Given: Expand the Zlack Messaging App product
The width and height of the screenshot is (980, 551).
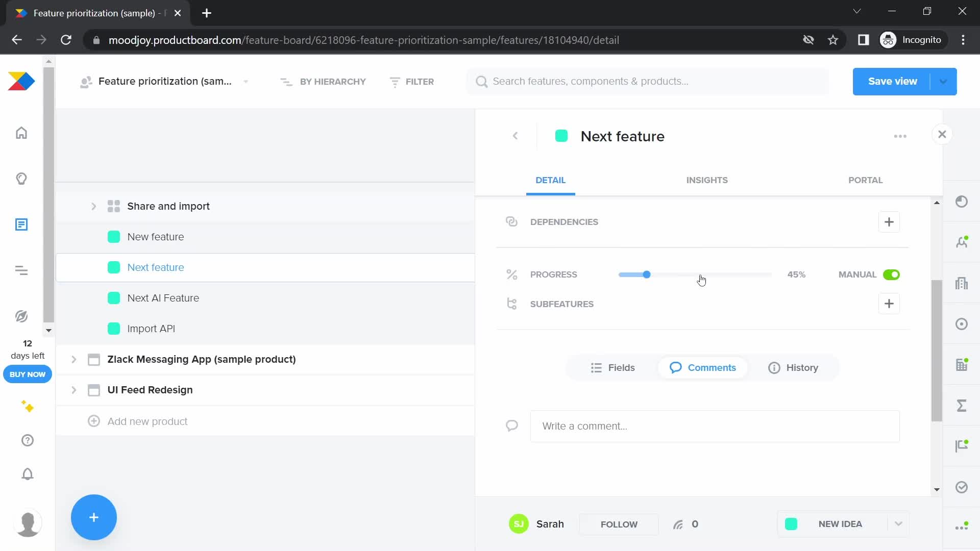Looking at the screenshot, I should click(73, 359).
